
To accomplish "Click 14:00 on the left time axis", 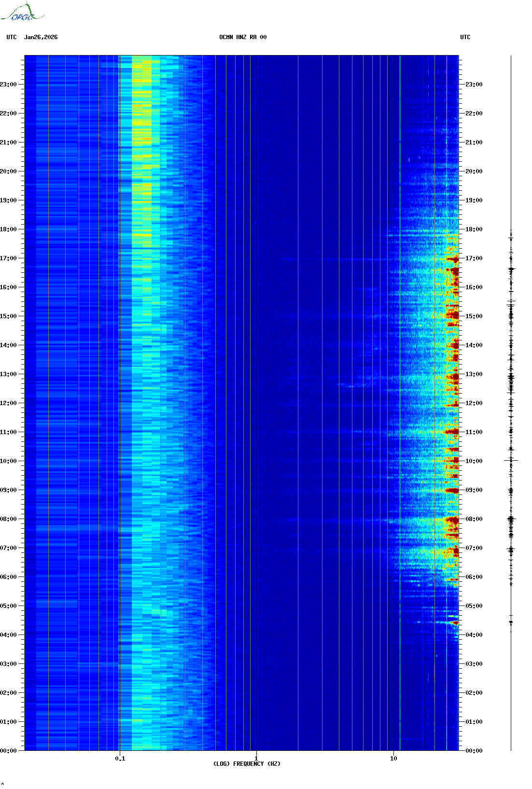I will click(x=8, y=345).
